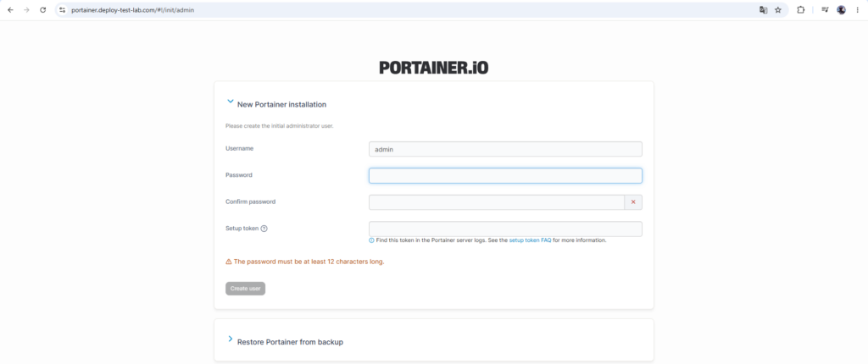The width and height of the screenshot is (868, 364).
Task: Open the media controls icon
Action: click(825, 10)
